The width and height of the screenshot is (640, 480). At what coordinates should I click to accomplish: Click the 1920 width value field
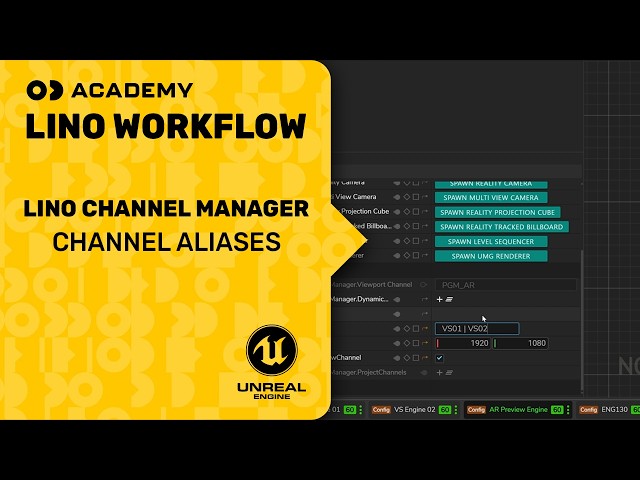(463, 343)
